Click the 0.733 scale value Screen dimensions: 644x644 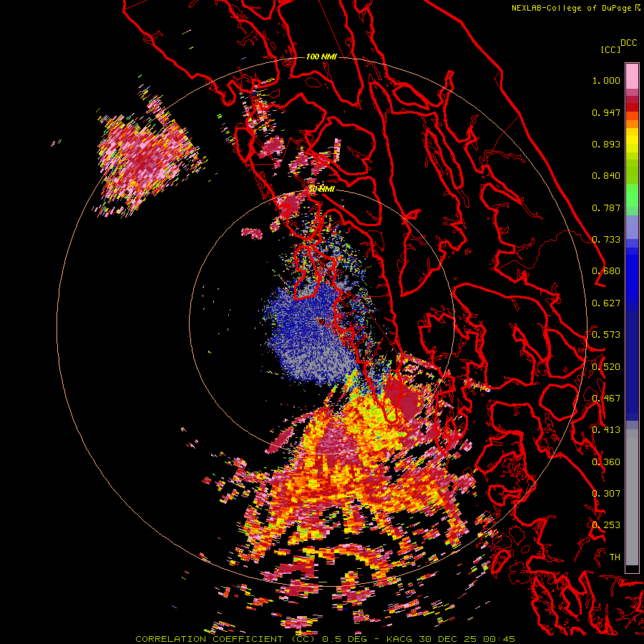coord(606,240)
